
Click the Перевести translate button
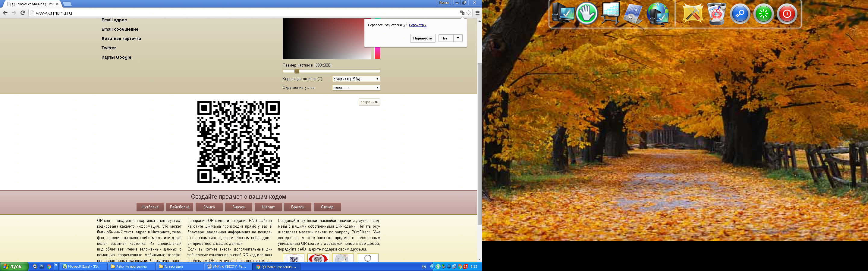click(423, 38)
